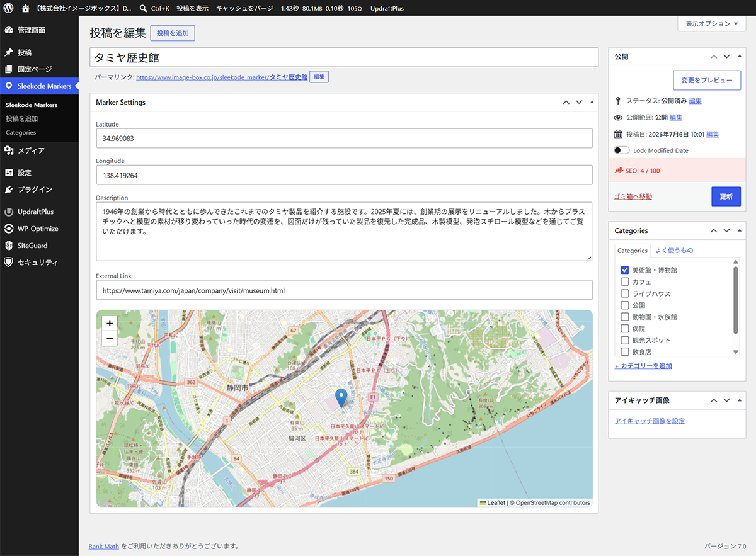
Task: Open the 投稿を追加 submenu item
Action: click(22, 118)
